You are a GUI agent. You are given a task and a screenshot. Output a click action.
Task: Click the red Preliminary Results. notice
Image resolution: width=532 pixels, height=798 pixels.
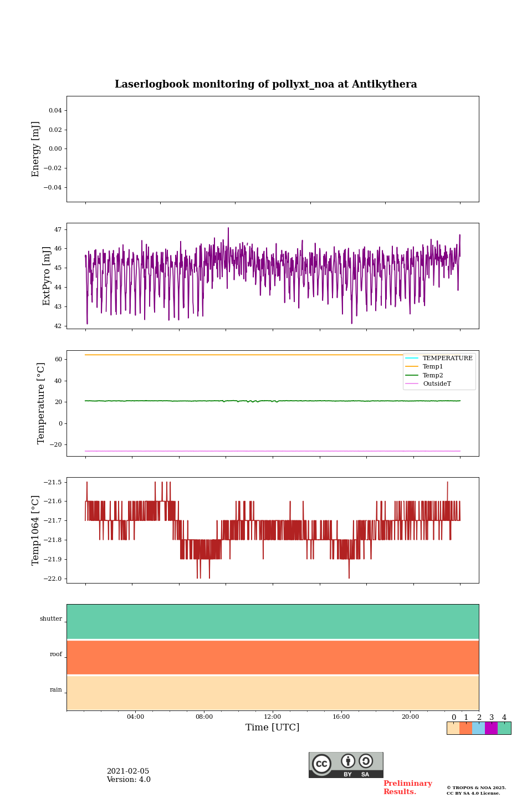pos(408,787)
